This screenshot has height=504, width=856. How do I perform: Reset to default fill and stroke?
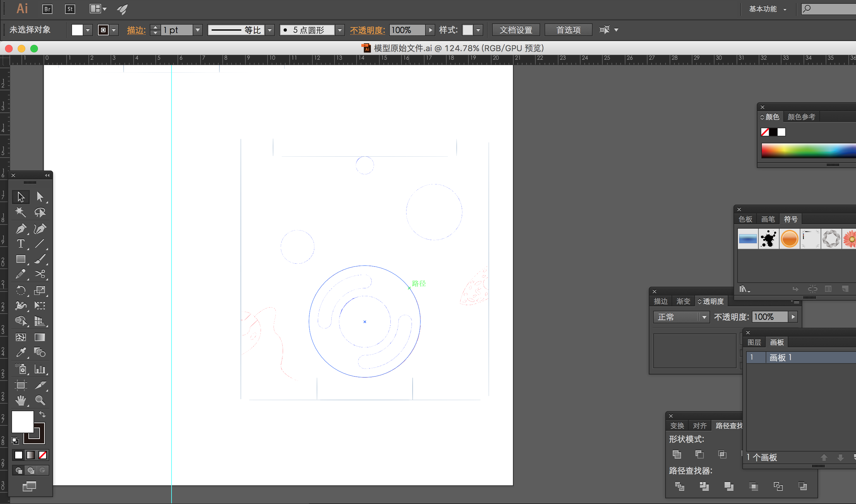tap(15, 441)
